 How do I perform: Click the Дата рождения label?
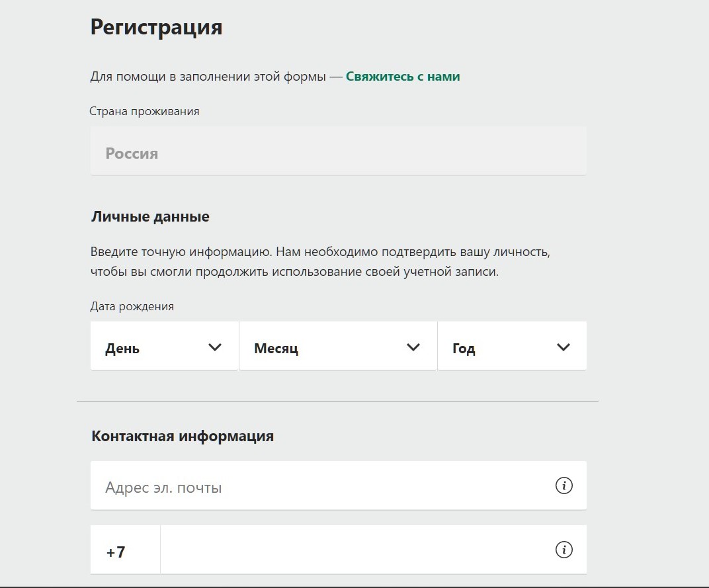132,307
